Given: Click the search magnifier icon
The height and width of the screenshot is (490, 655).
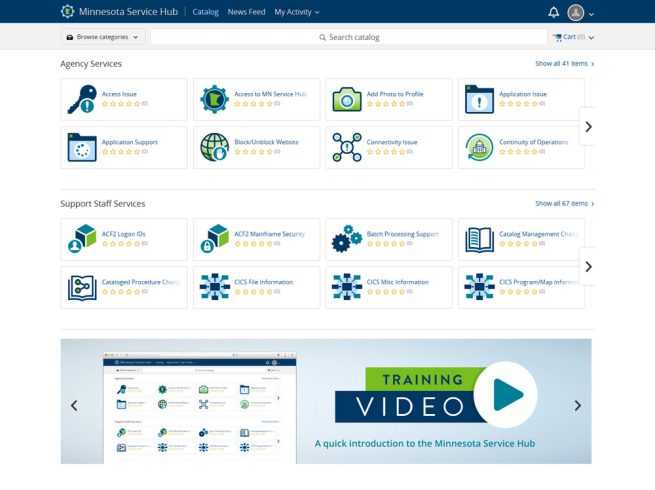Looking at the screenshot, I should pyautogui.click(x=322, y=37).
